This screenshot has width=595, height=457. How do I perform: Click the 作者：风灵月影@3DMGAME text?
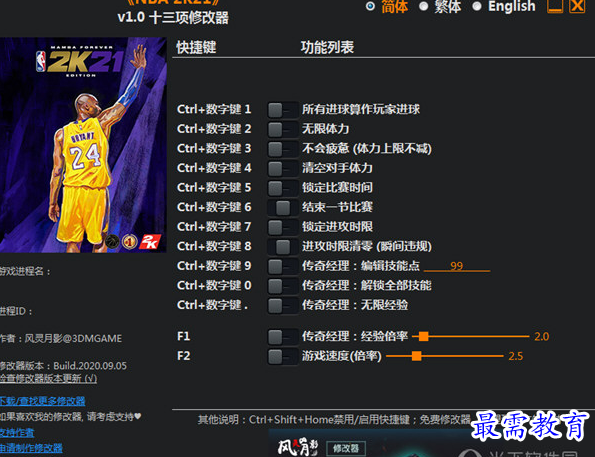click(x=61, y=339)
